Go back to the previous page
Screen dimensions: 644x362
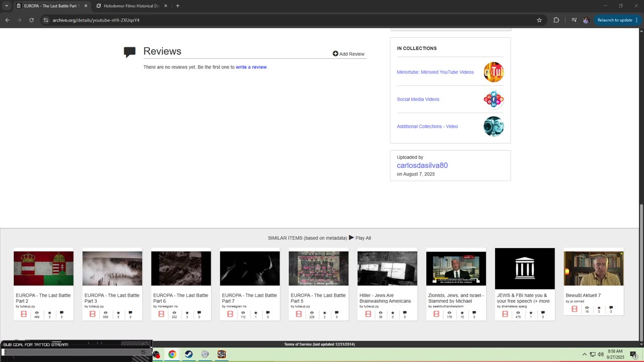click(x=7, y=20)
